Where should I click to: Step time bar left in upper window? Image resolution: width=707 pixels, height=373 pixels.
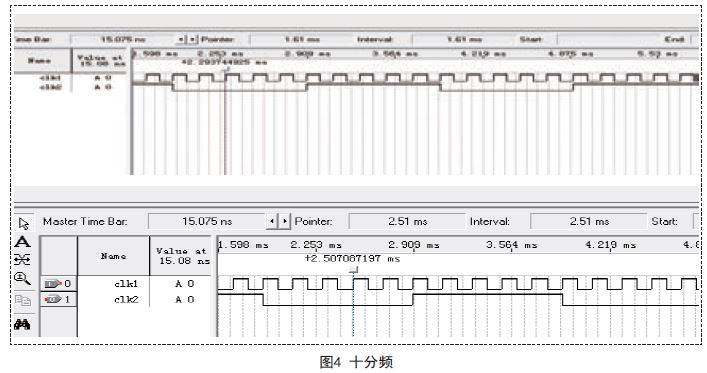180,39
